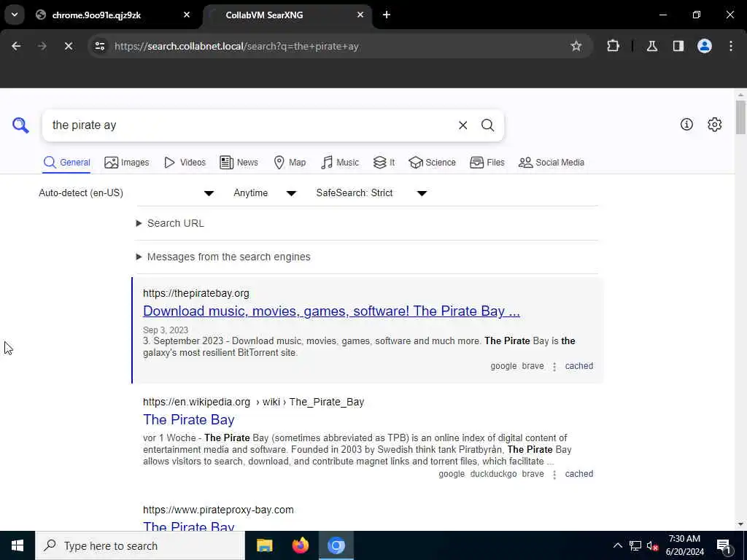
Task: Open more options dots for Wikipedia result
Action: click(x=554, y=474)
